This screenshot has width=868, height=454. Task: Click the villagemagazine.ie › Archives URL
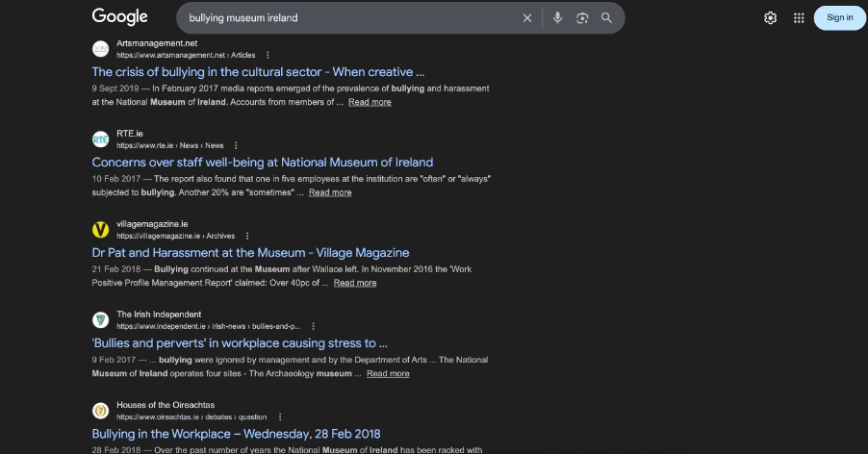(175, 236)
